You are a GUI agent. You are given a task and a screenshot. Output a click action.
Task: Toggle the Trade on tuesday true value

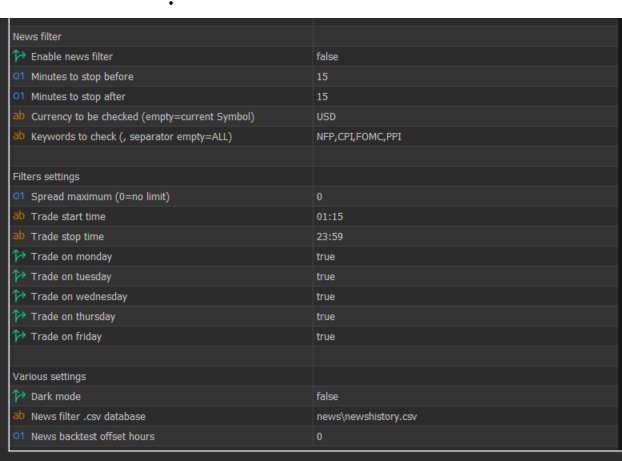326,277
